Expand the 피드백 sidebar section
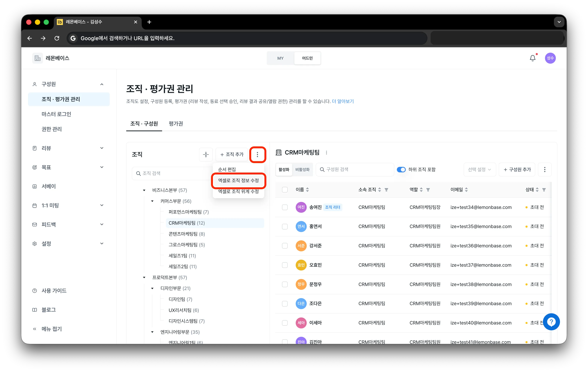This screenshot has height=372, width=588. 102,224
